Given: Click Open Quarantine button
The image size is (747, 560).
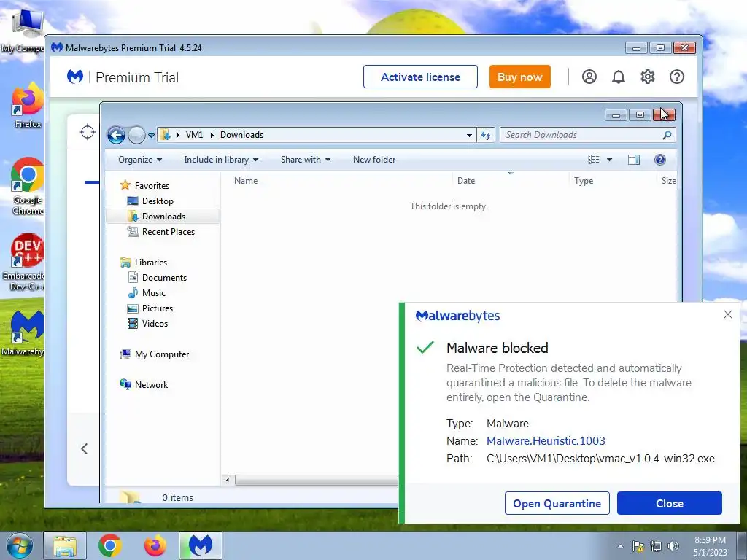Looking at the screenshot, I should click(557, 503).
